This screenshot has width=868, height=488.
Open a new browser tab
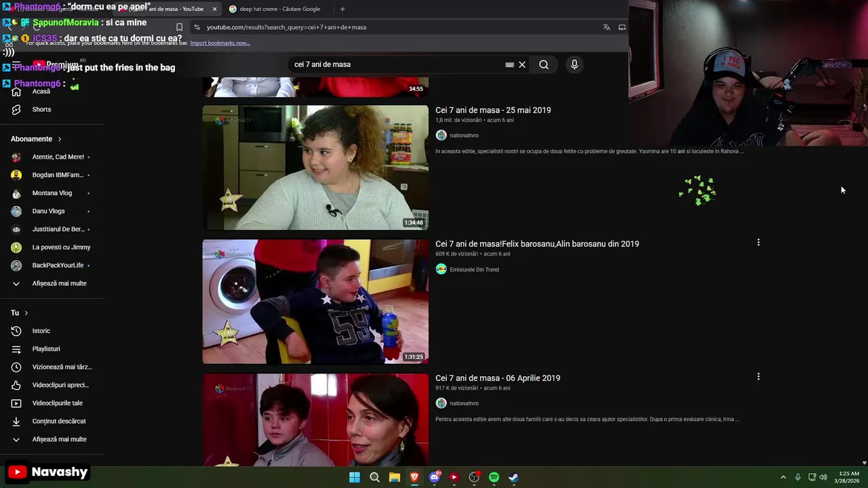click(342, 9)
